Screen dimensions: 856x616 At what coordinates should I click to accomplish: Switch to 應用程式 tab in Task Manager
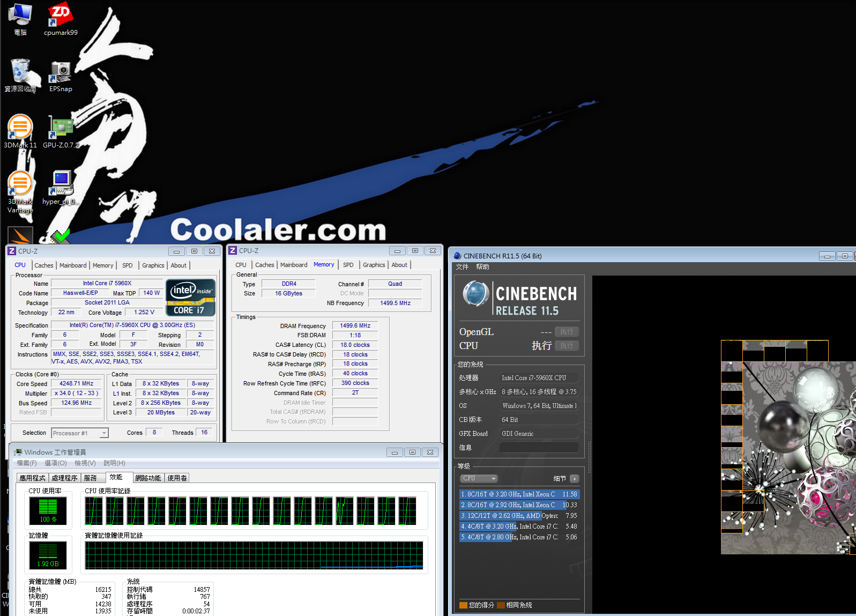[x=32, y=478]
